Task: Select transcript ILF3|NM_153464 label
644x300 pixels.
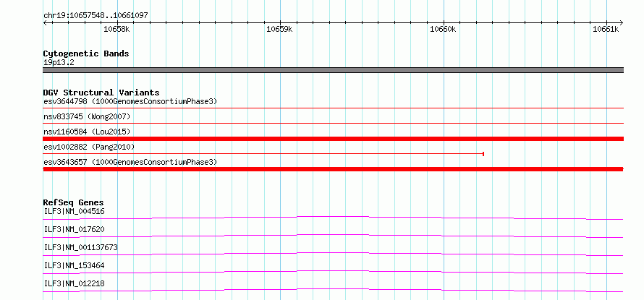Action: (x=75, y=265)
